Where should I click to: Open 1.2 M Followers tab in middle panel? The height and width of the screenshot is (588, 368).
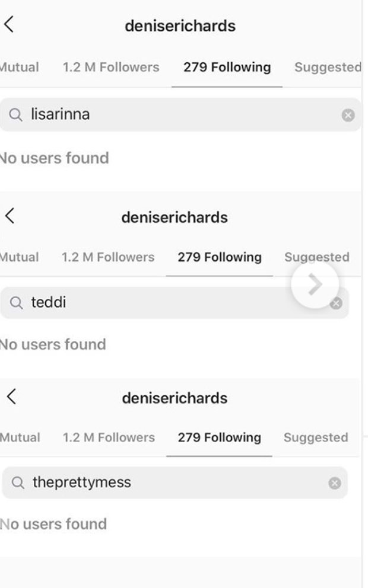[x=107, y=257]
